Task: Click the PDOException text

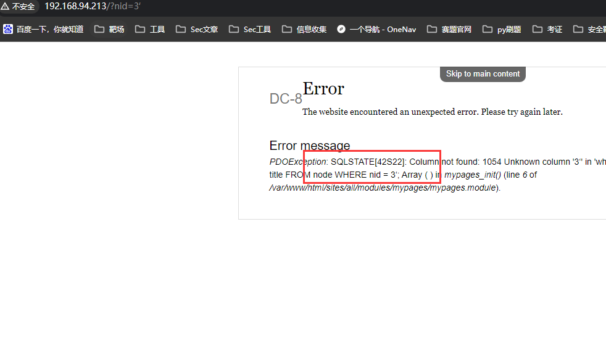Action: 297,162
